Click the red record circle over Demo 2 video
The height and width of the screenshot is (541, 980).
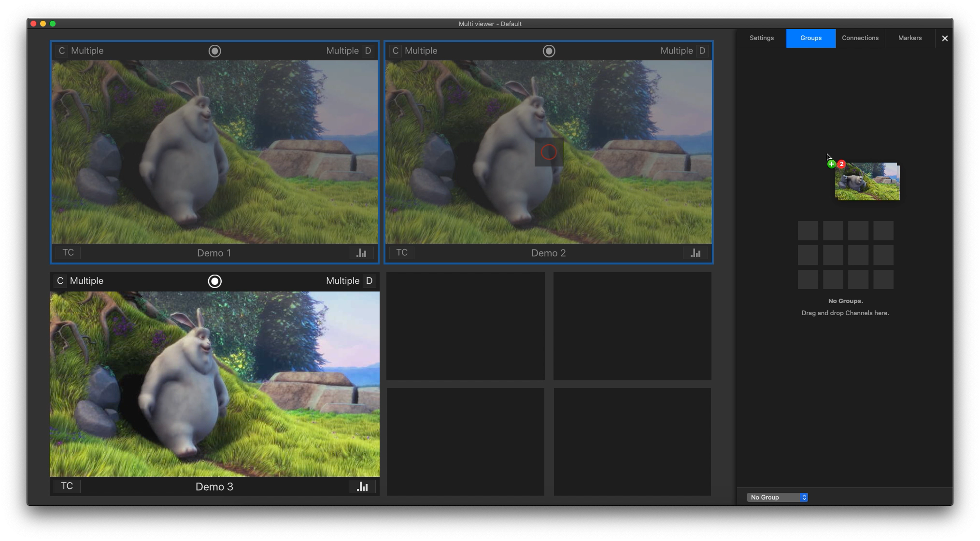549,153
